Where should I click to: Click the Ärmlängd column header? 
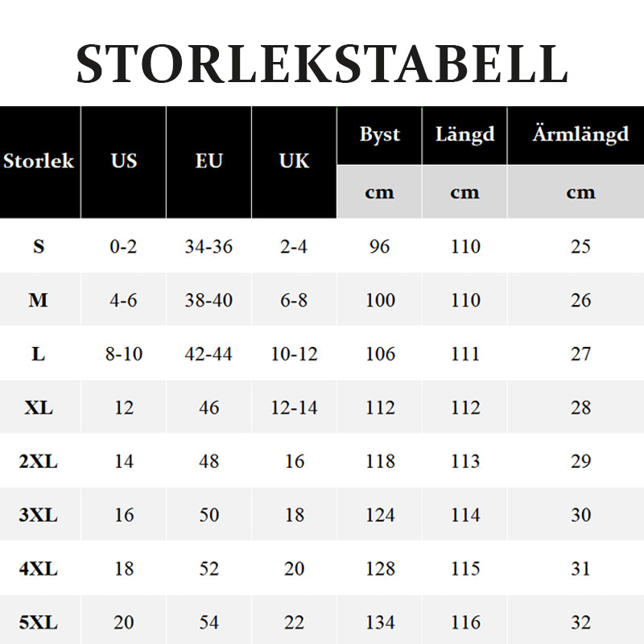[580, 133]
